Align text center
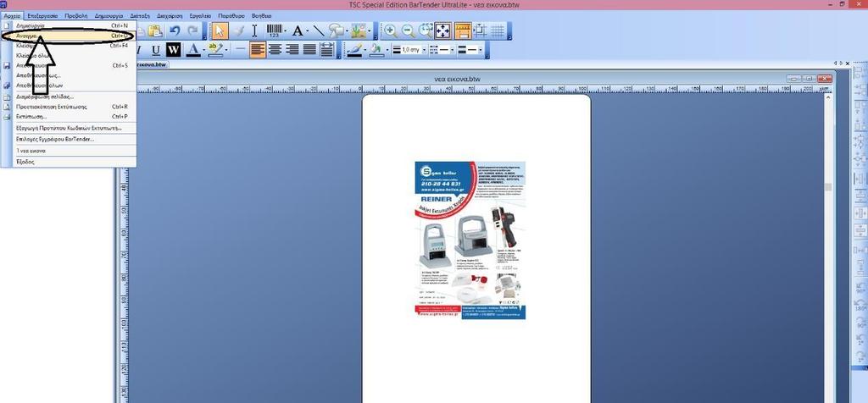Viewport: 868px width, 403px height. click(x=275, y=50)
